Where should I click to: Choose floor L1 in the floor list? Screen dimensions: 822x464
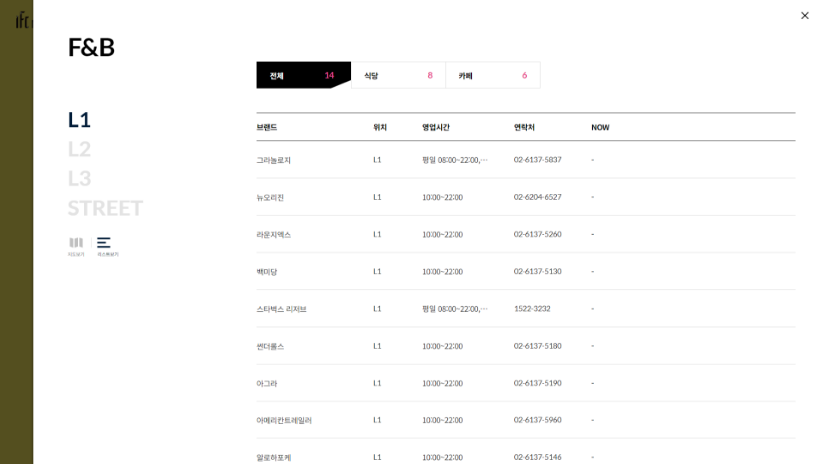click(79, 120)
